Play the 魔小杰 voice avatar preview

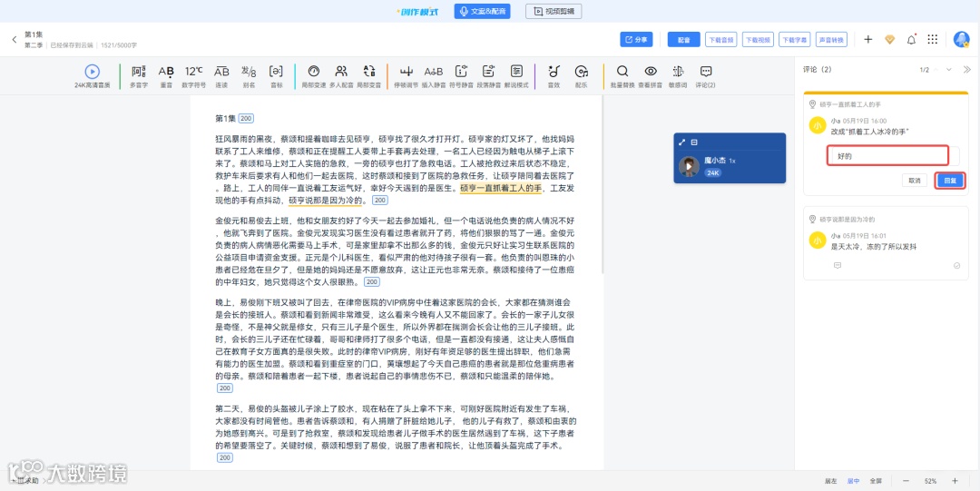(x=690, y=166)
